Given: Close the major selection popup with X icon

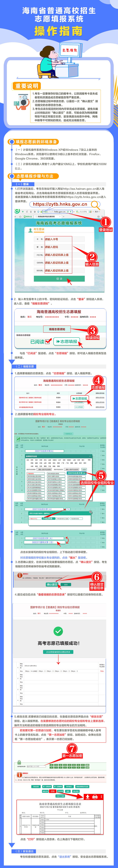Looking at the screenshot, I should [90, 512].
